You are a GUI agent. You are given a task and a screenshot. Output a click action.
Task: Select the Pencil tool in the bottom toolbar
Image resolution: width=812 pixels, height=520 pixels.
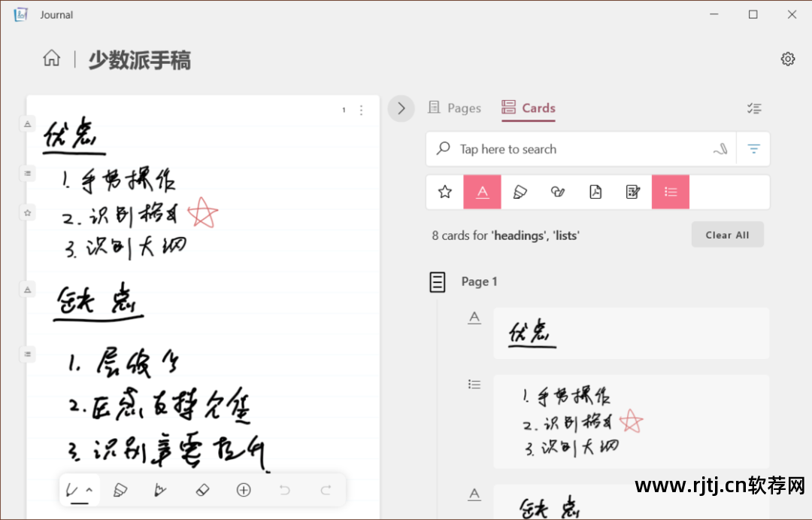161,490
